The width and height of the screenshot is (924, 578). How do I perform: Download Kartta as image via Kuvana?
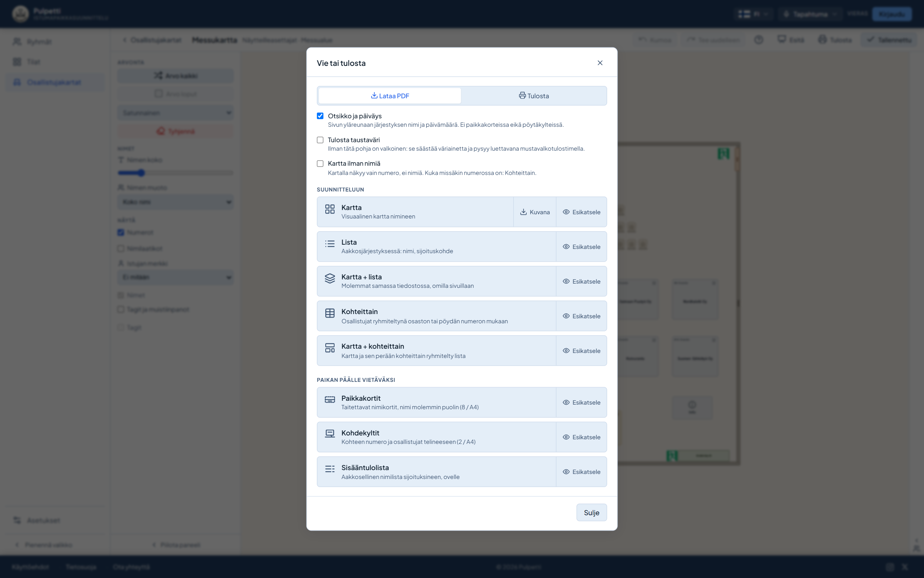535,212
